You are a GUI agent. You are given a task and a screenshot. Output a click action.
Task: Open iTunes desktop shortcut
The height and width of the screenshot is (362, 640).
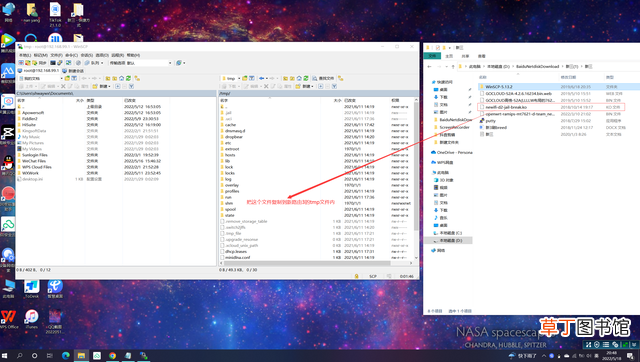pyautogui.click(x=31, y=319)
